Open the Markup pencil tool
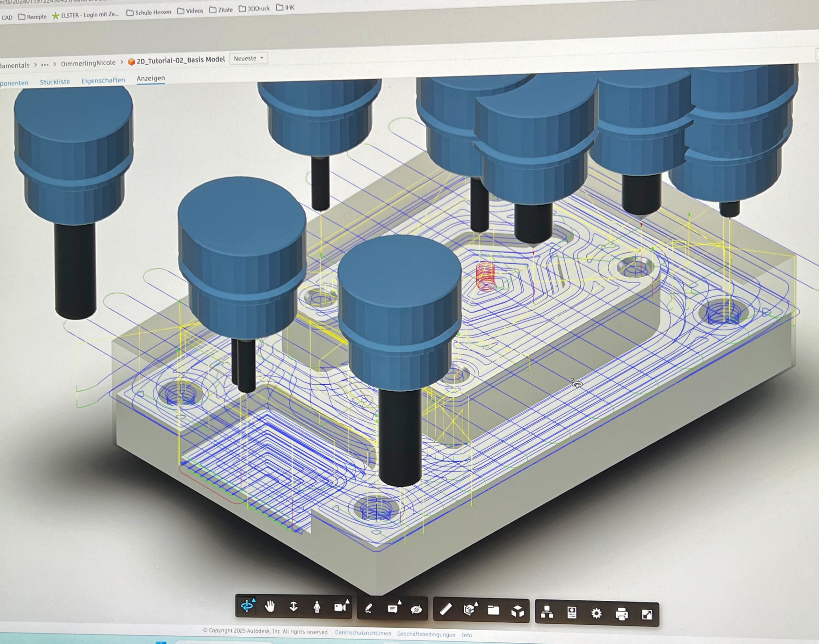This screenshot has height=644, width=819. [369, 609]
